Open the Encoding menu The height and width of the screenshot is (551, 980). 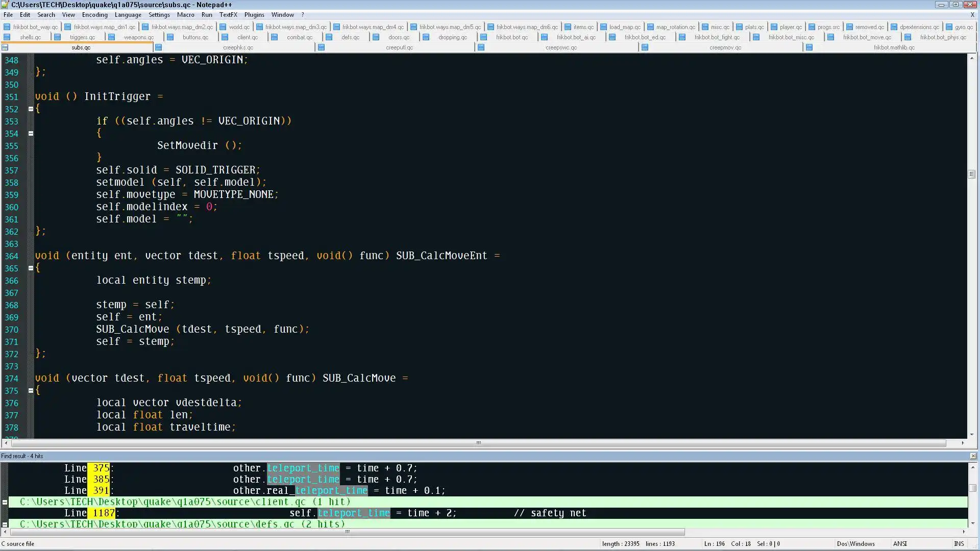tap(94, 15)
